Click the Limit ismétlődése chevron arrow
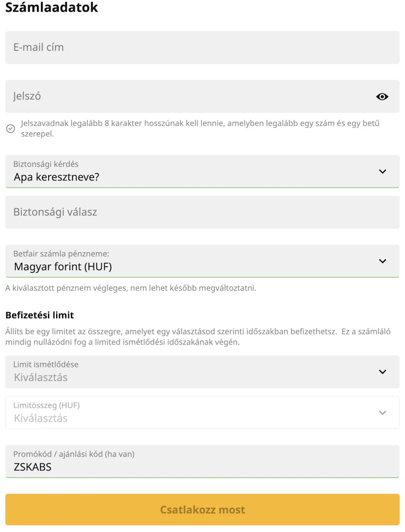The width and height of the screenshot is (405, 532). 382,371
